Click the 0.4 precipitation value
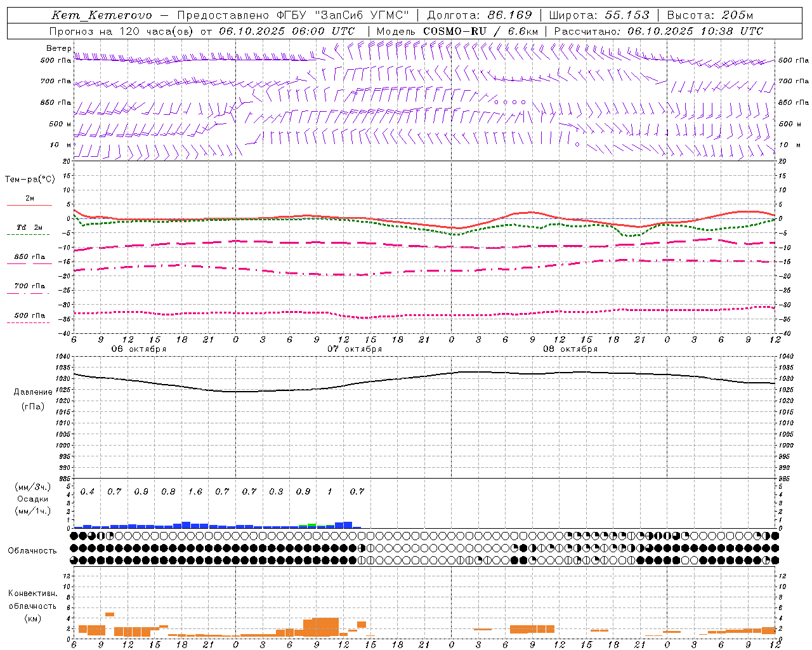812x650 pixels. 88,492
